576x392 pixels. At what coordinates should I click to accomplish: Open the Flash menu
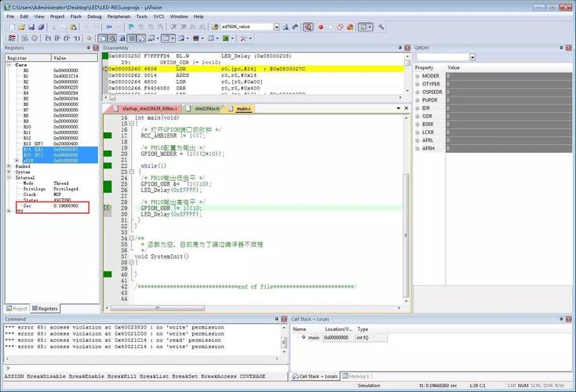[x=75, y=16]
